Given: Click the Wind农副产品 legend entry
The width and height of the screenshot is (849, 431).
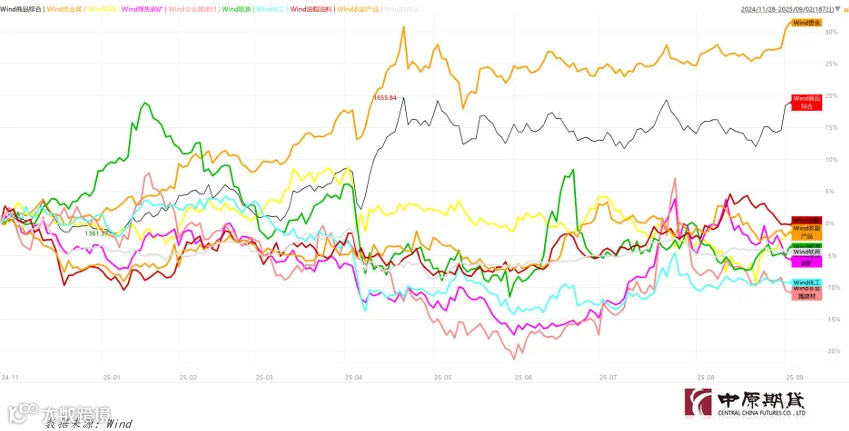Looking at the screenshot, I should [x=356, y=9].
